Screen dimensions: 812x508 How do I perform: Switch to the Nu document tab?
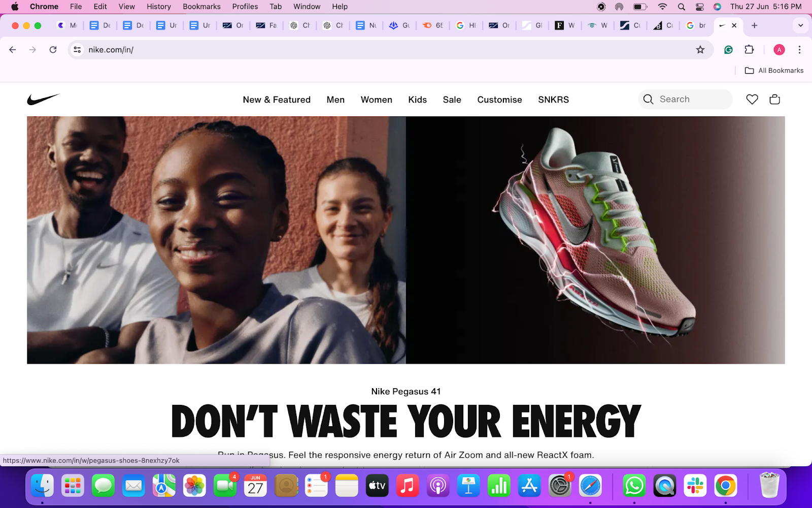(x=366, y=25)
